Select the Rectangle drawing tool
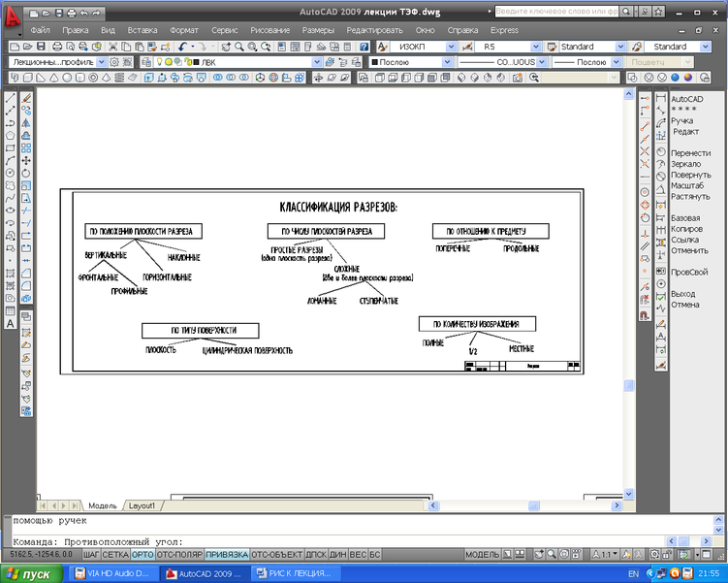 click(x=10, y=148)
